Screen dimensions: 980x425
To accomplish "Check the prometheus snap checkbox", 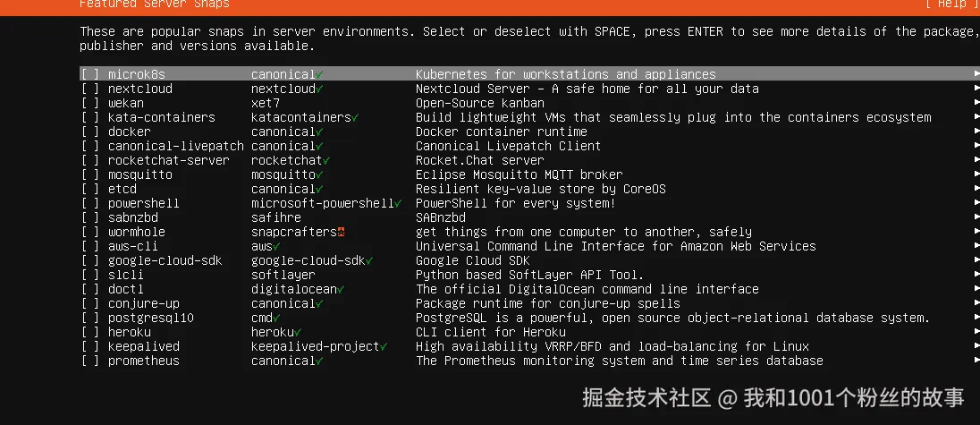I will (x=89, y=361).
